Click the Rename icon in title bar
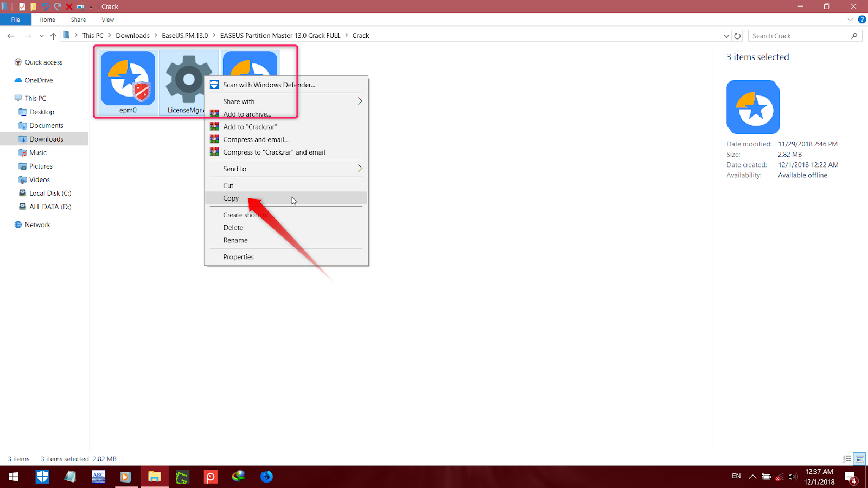868x488 pixels. [x=80, y=7]
